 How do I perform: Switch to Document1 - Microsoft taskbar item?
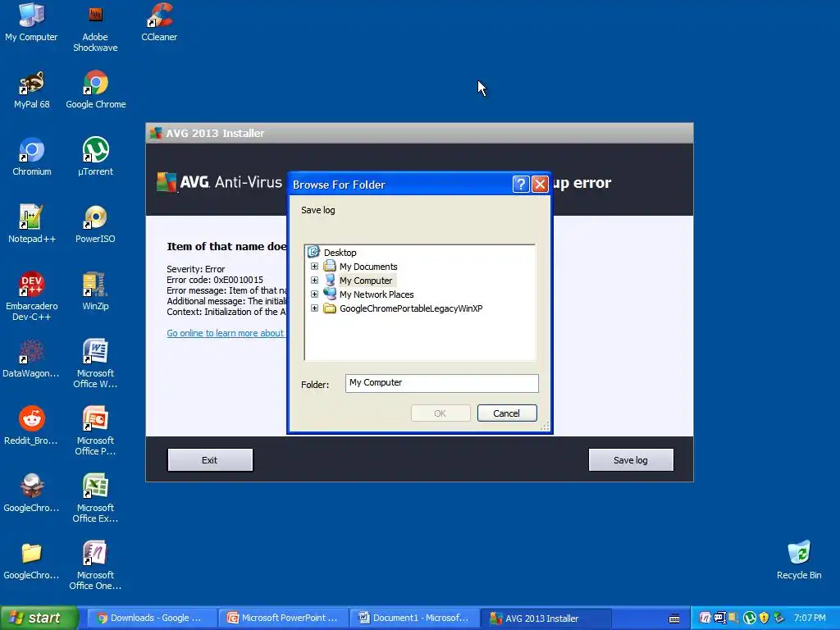413,619
